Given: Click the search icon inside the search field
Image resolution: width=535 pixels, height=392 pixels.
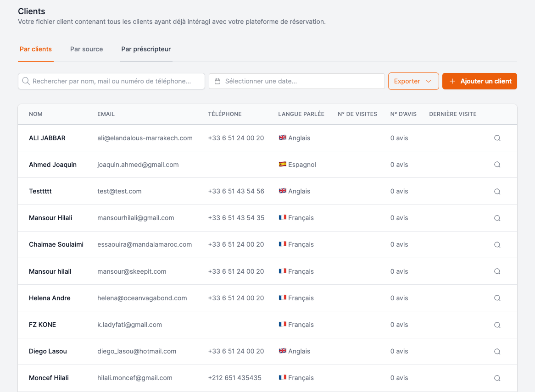Looking at the screenshot, I should coord(26,81).
